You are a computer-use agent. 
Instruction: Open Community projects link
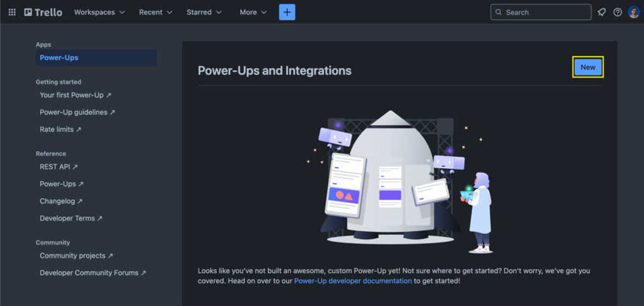[76, 256]
